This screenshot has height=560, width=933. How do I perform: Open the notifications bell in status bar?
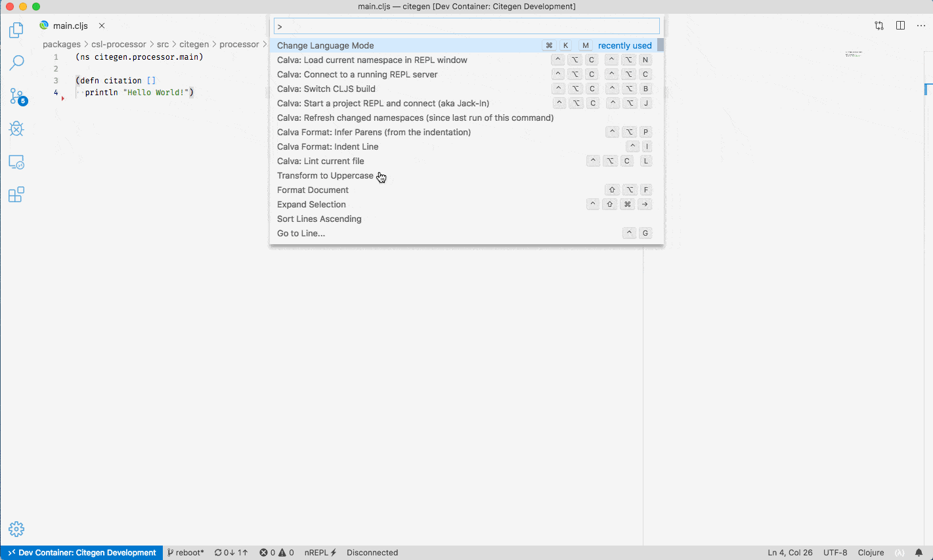click(919, 553)
